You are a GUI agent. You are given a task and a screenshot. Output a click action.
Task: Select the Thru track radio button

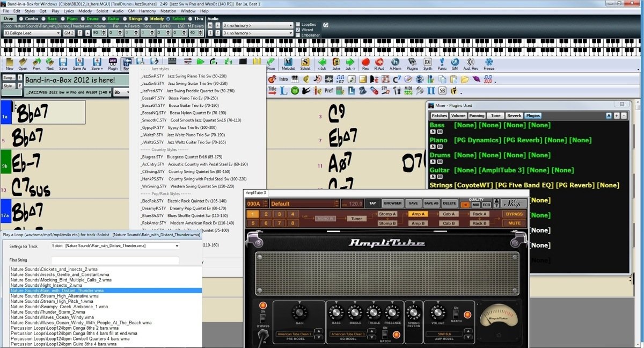[x=190, y=19]
